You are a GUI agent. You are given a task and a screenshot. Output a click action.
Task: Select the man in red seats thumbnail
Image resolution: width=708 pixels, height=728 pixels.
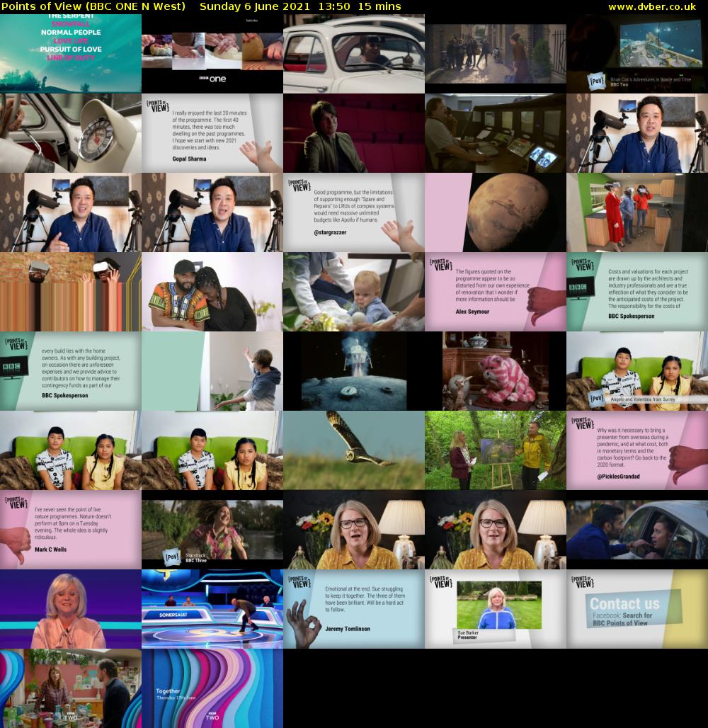354,133
